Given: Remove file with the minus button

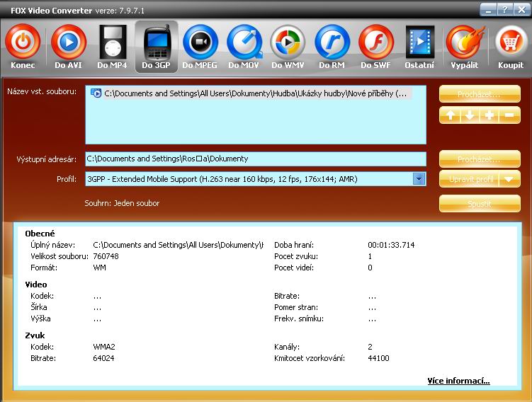Looking at the screenshot, I should (509, 115).
